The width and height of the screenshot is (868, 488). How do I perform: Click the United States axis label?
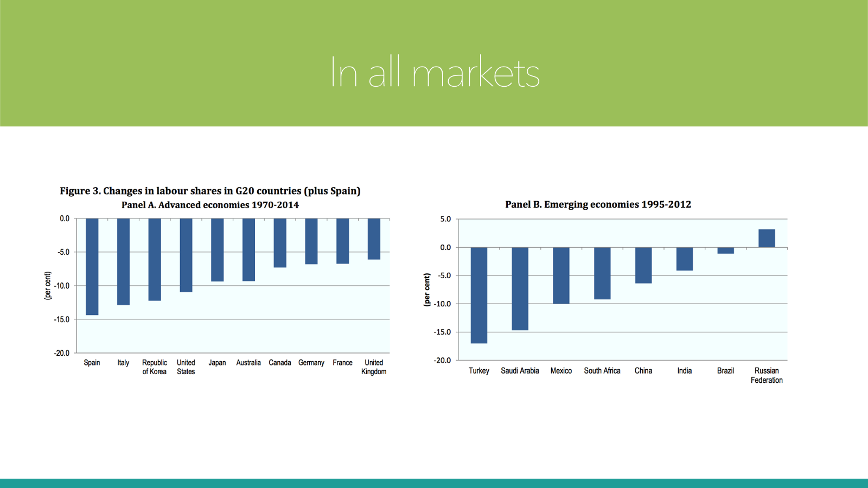coord(186,367)
